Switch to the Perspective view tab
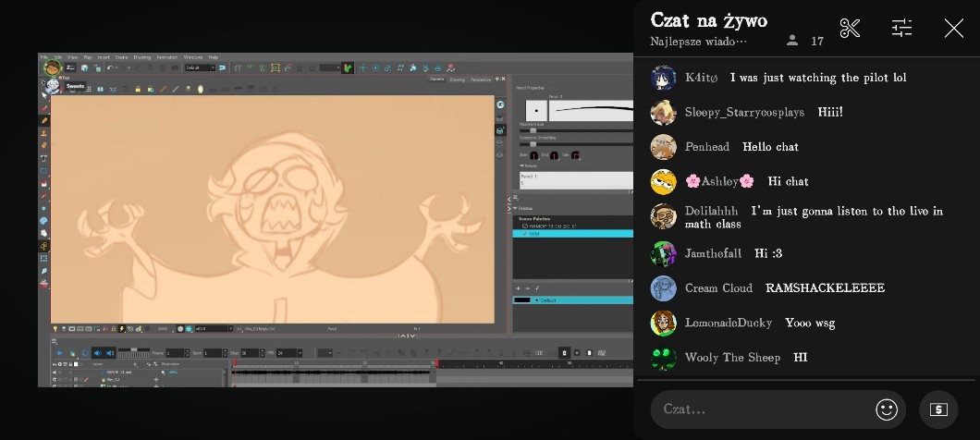980x440 pixels. point(481,79)
